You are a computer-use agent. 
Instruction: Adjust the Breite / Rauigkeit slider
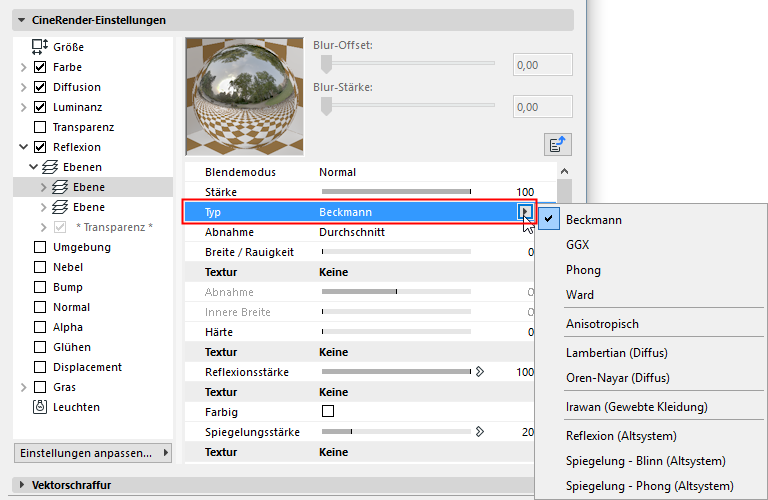[396, 252]
